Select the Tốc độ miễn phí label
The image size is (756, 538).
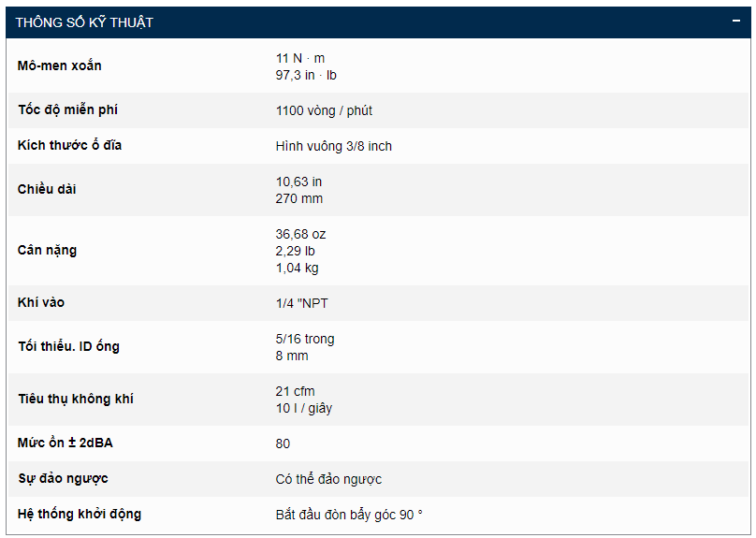[x=67, y=110]
